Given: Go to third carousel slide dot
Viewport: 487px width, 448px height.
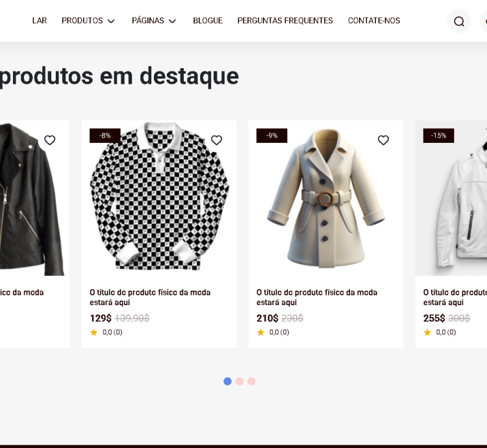Looking at the screenshot, I should click(251, 381).
